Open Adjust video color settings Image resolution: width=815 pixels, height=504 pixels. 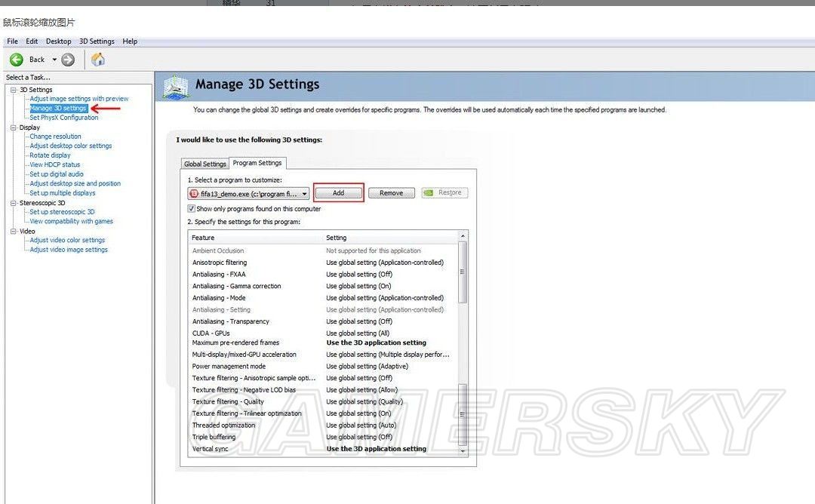(x=67, y=240)
